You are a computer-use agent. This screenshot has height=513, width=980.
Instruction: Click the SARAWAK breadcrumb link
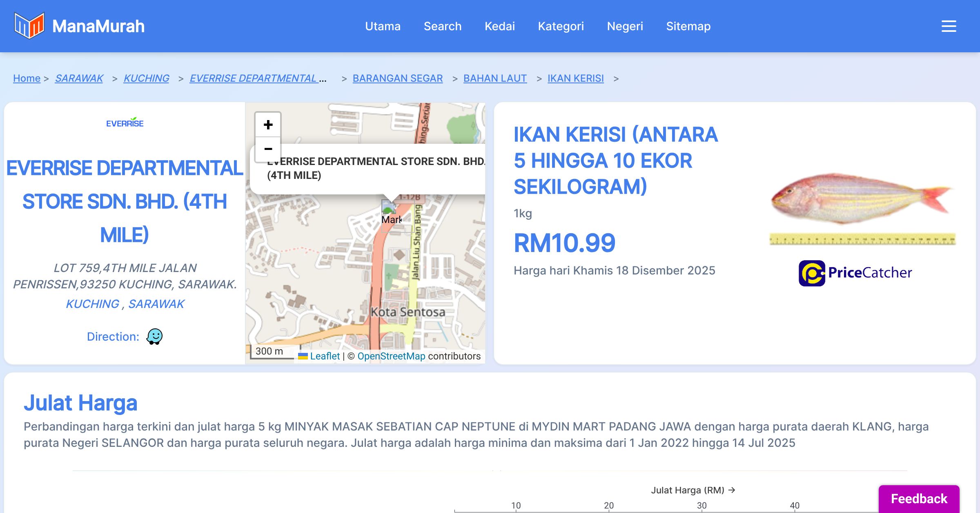click(x=79, y=78)
